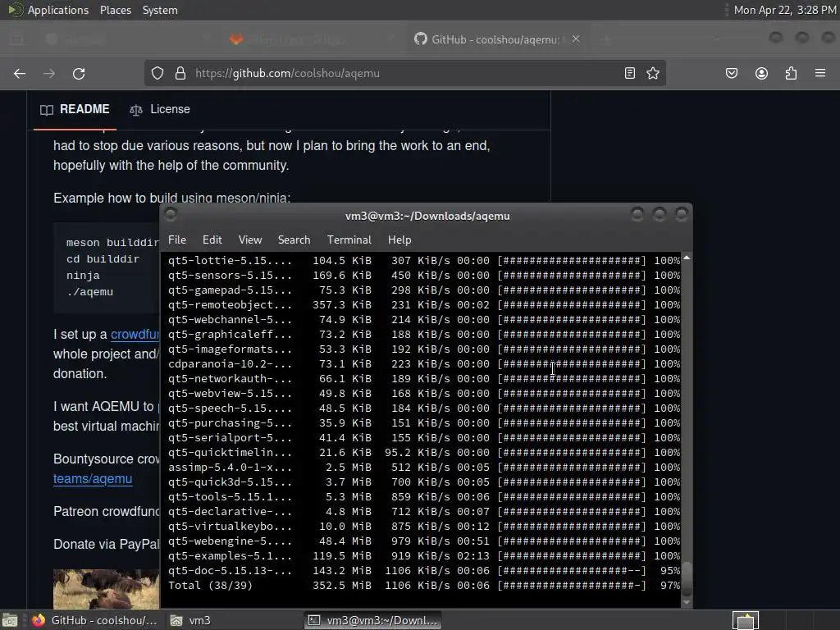Switch to the License tab
840x630 pixels.
160,109
